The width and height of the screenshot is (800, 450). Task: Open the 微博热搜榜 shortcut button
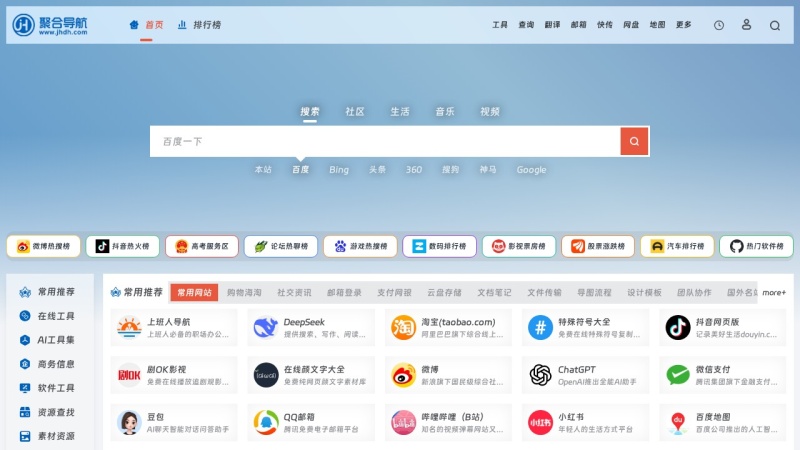click(x=43, y=246)
